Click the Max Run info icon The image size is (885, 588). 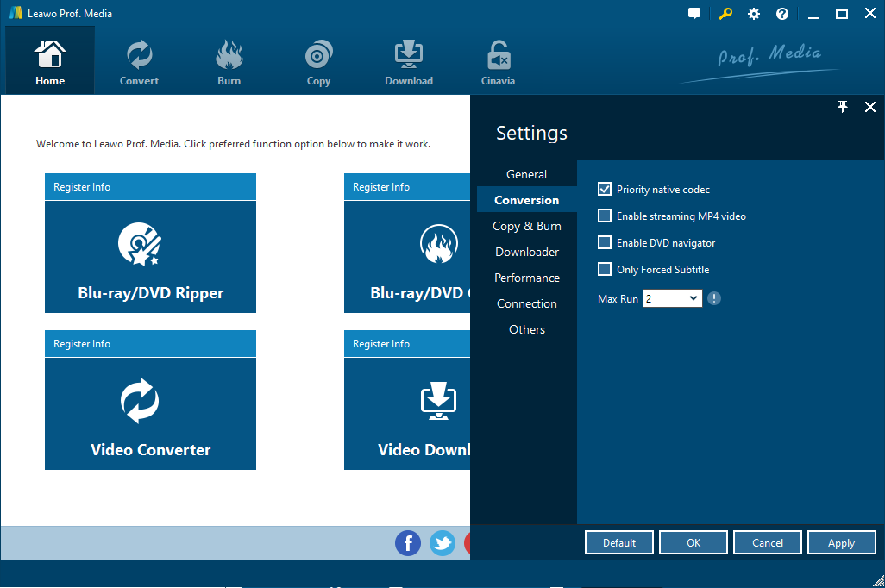click(714, 298)
